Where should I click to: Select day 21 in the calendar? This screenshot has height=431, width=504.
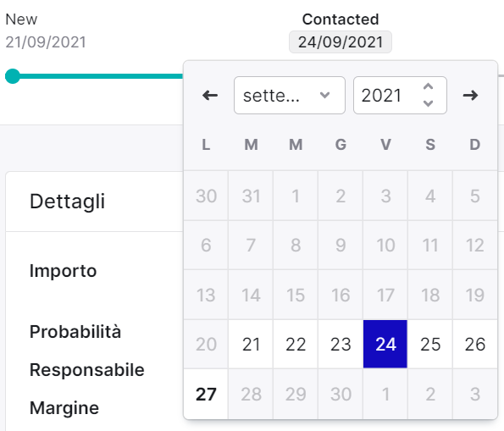click(251, 345)
